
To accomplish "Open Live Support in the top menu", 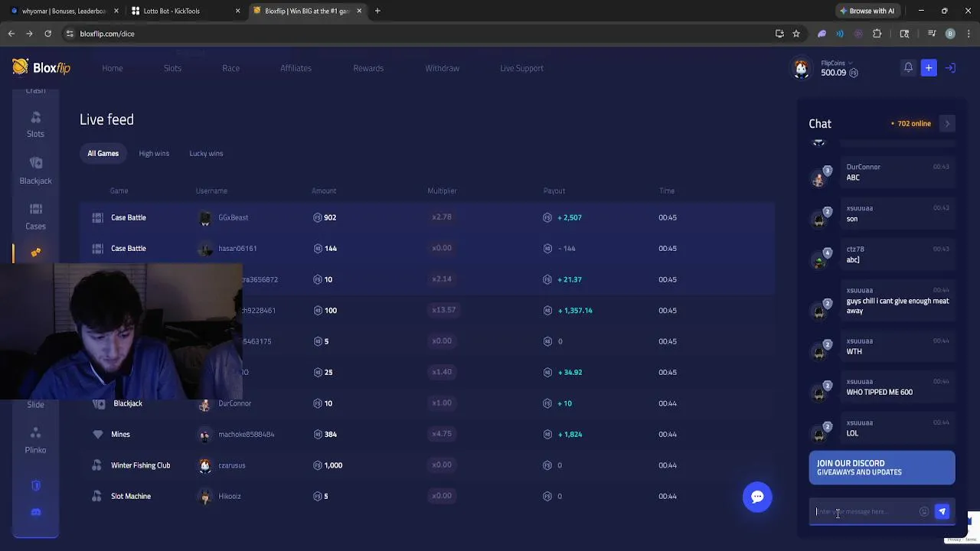I will 521,68.
